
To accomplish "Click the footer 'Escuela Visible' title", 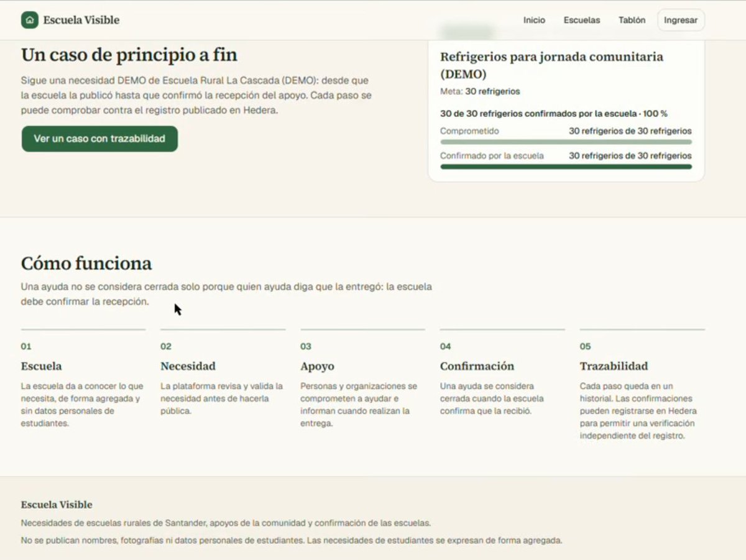I will tap(57, 505).
